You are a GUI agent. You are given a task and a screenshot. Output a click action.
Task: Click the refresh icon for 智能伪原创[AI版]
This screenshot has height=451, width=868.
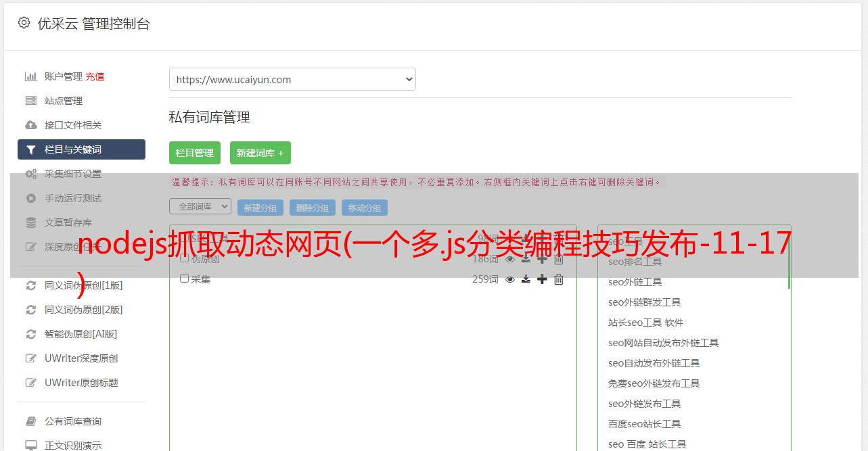[x=31, y=334]
